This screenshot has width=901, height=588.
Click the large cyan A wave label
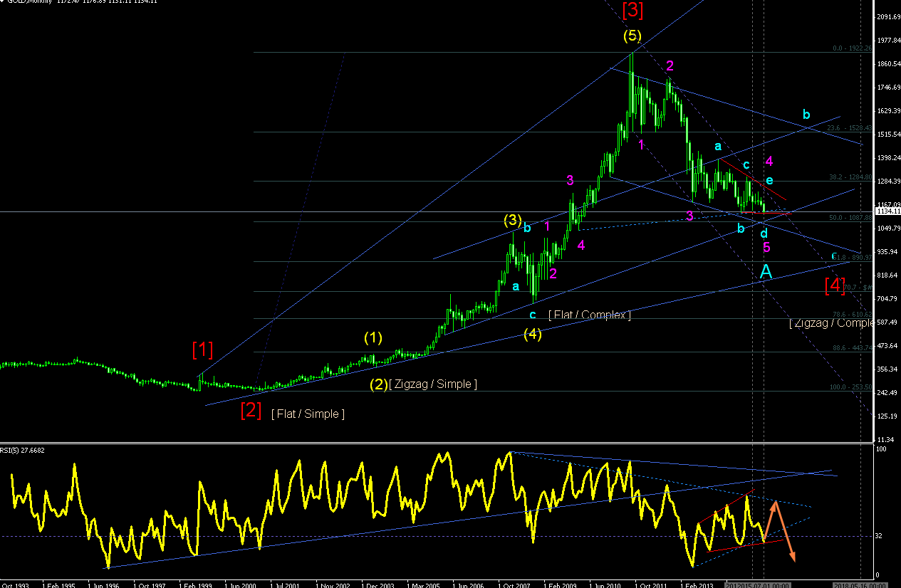pos(766,271)
